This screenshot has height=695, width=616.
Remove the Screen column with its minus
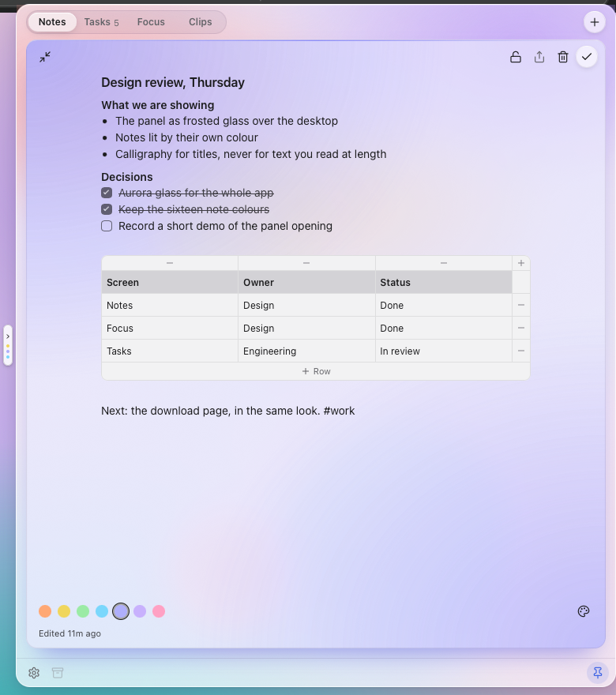tap(170, 263)
